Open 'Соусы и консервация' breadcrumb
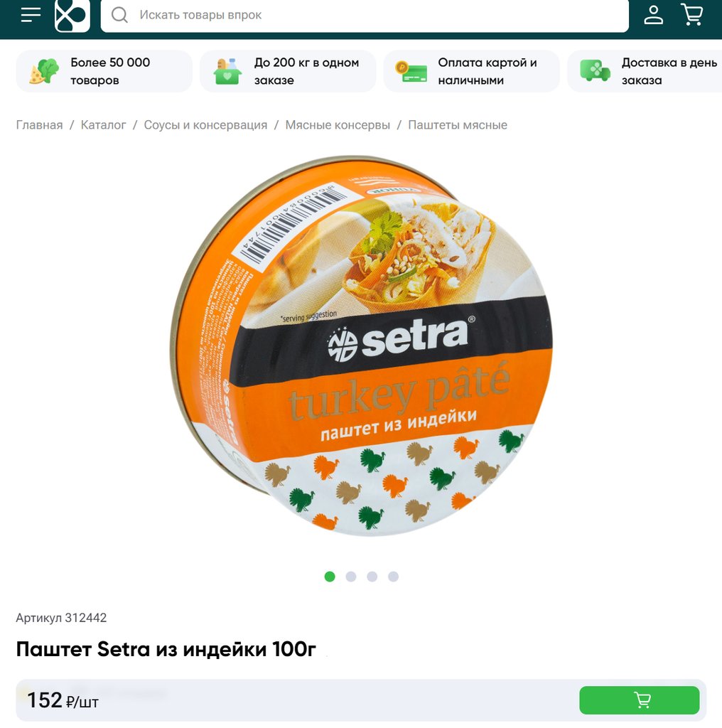The image size is (722, 728). [x=205, y=125]
